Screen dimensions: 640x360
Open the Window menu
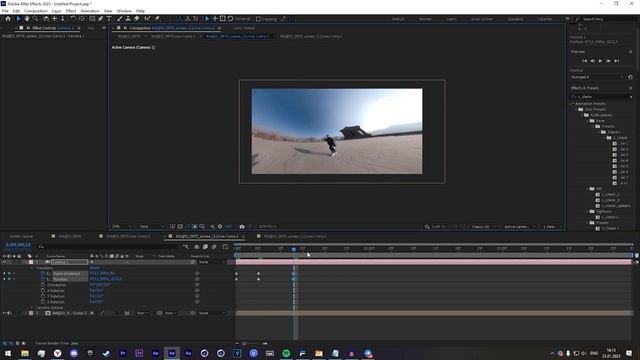tap(124, 11)
